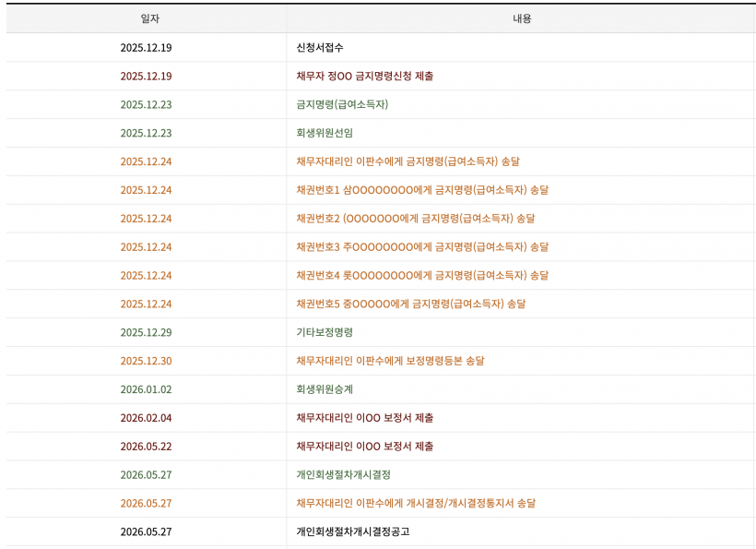Viewport: 756px width, 549px height.
Task: Open the 개인회생절차개시결정공고 entry
Action: pyautogui.click(x=353, y=531)
